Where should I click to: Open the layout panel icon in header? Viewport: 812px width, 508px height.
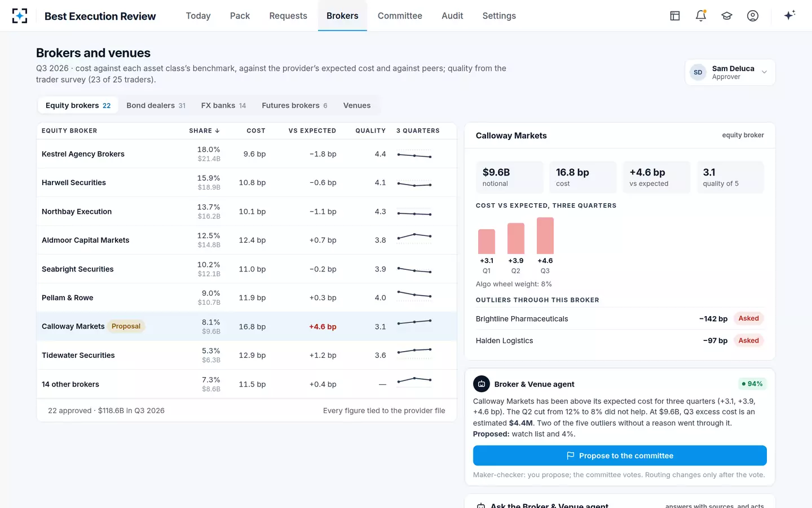point(675,16)
